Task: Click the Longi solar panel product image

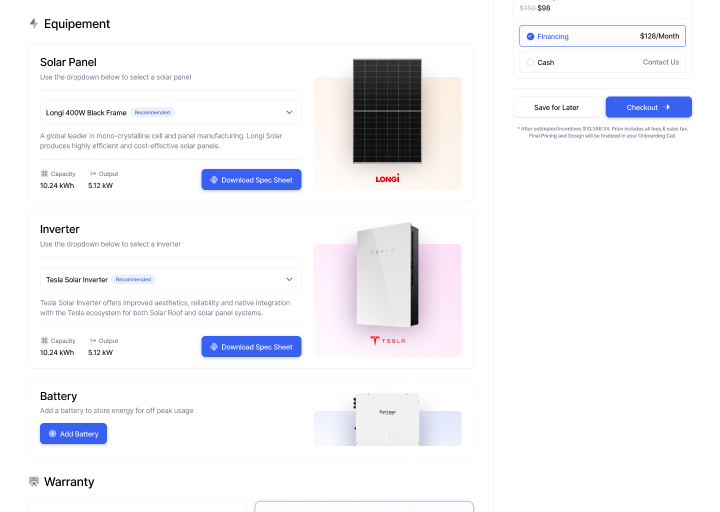Action: pyautogui.click(x=387, y=111)
